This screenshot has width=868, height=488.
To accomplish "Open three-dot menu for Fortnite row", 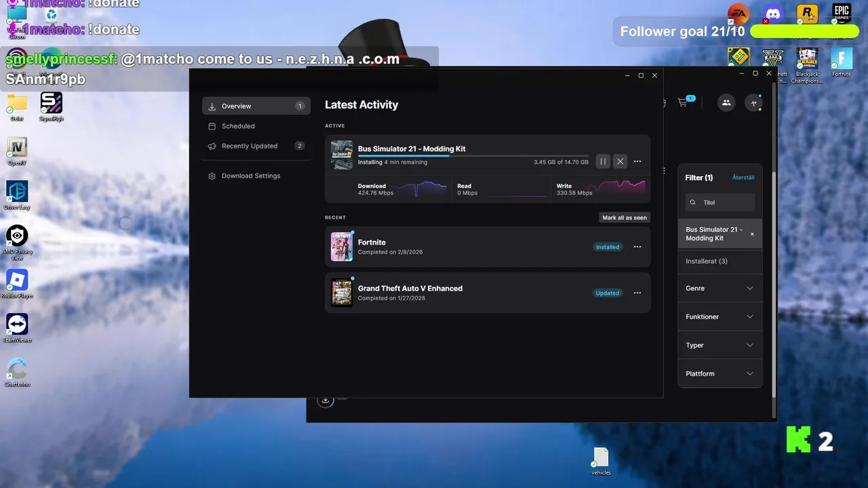I will [x=637, y=247].
